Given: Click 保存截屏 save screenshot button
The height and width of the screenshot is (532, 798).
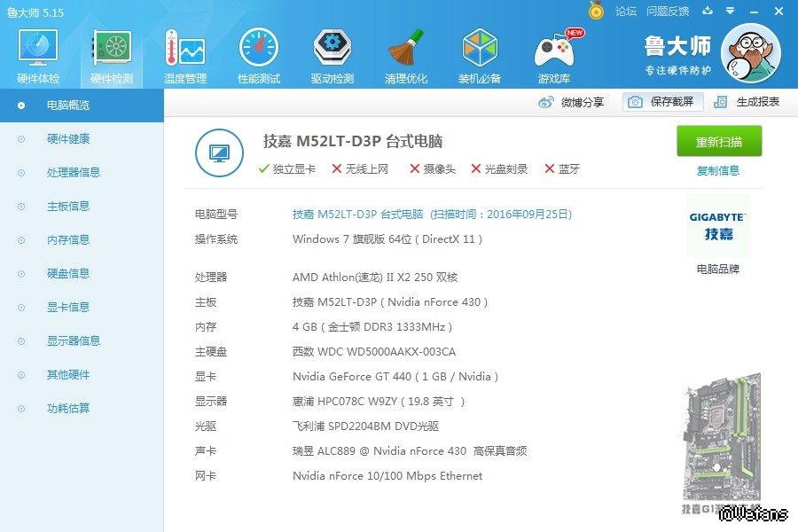Looking at the screenshot, I should click(662, 102).
